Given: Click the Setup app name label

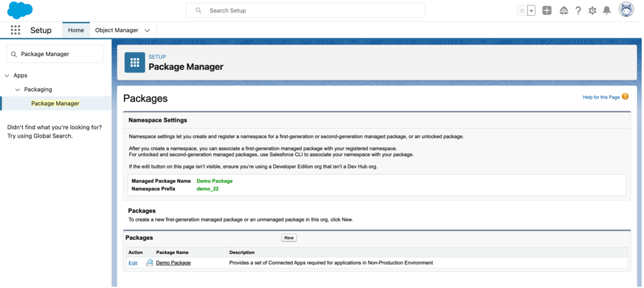Looking at the screenshot, I should [41, 30].
